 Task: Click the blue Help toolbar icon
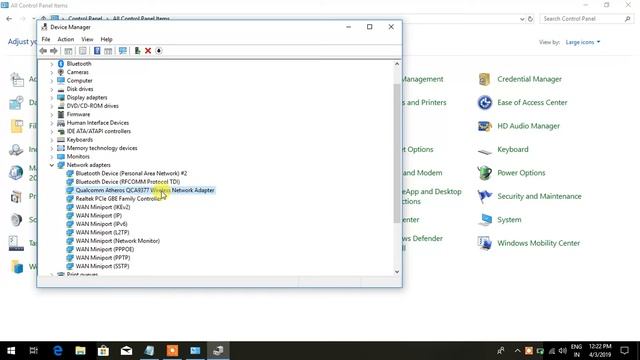click(x=97, y=51)
